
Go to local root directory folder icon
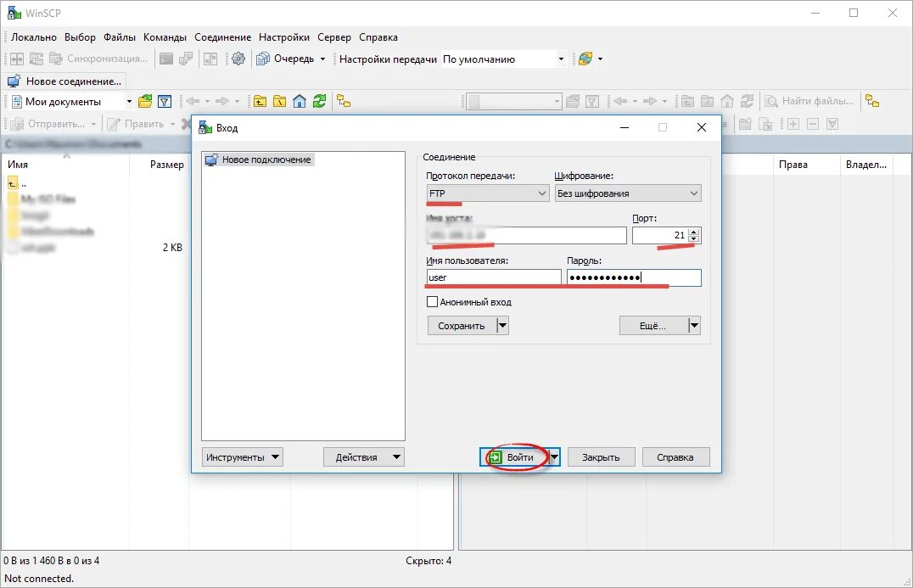(x=279, y=101)
